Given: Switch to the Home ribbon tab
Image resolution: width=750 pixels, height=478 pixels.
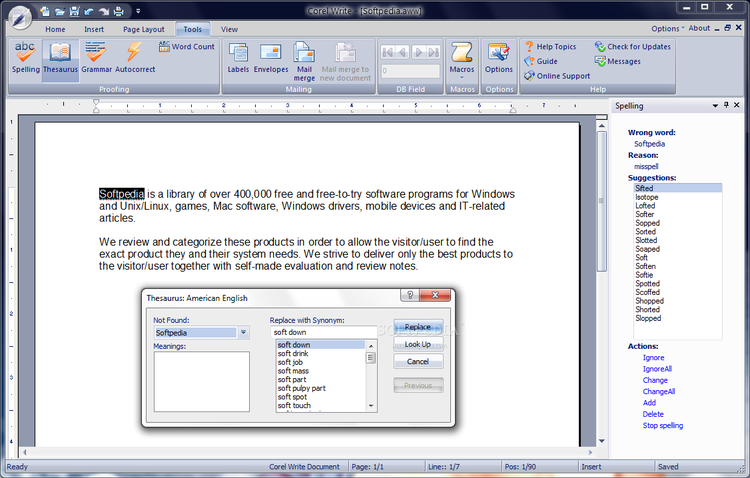Looking at the screenshot, I should (55, 29).
